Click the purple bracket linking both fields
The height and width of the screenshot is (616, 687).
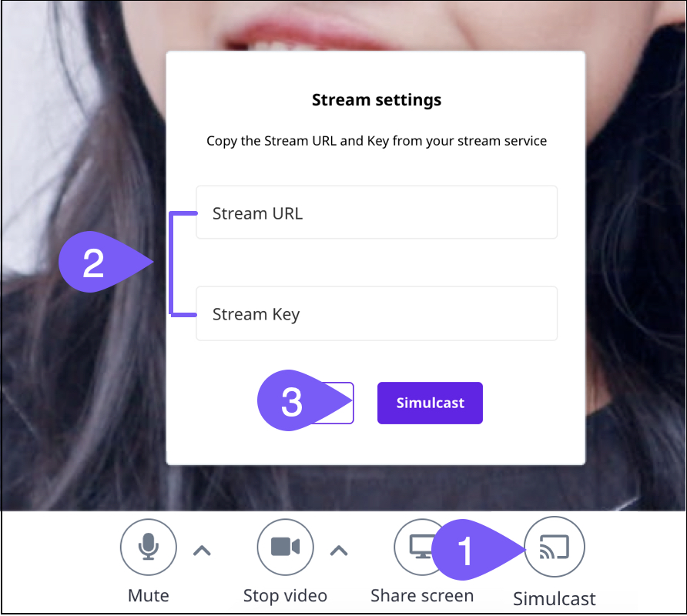(171, 263)
